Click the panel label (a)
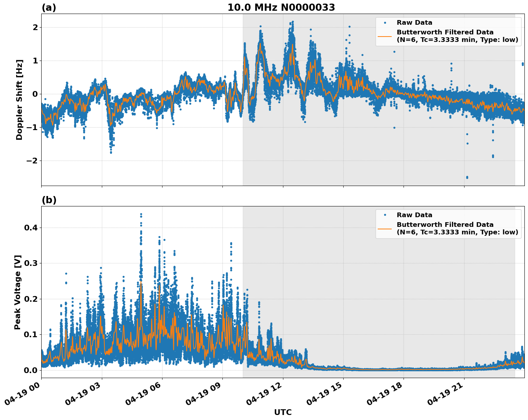 [x=49, y=6]
